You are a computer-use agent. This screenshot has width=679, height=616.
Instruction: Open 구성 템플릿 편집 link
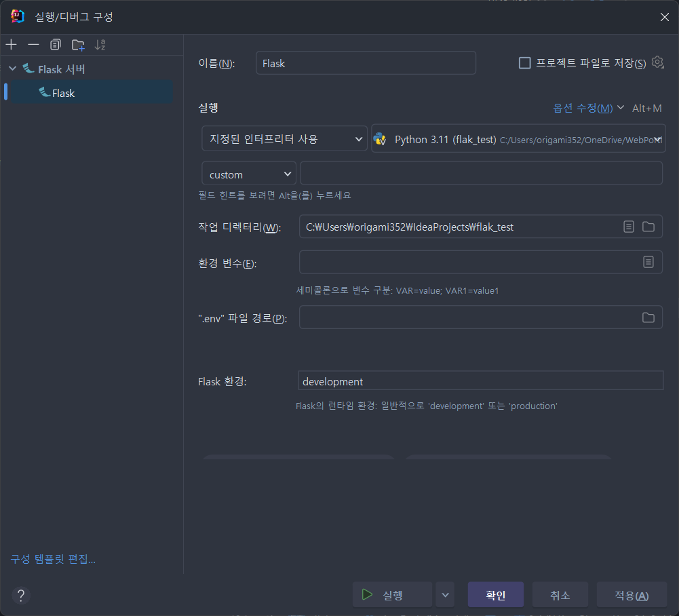[x=53, y=559]
